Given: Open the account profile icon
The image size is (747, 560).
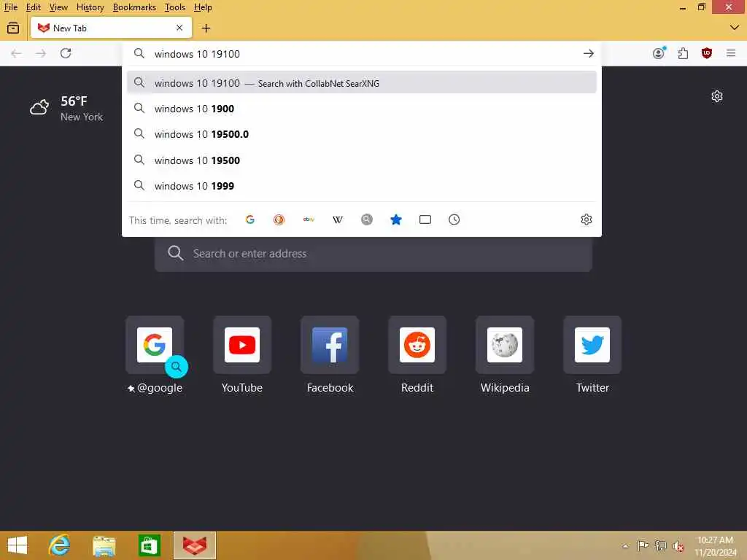Looking at the screenshot, I should [x=659, y=53].
